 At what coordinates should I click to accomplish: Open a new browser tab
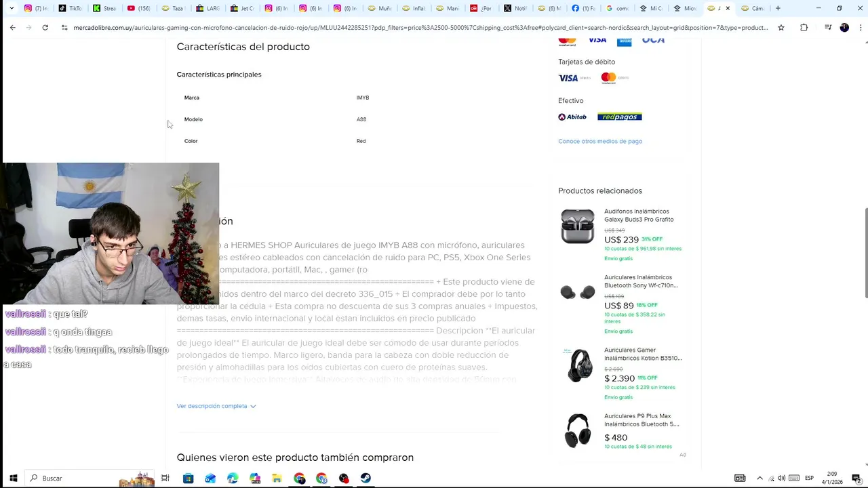pos(778,8)
